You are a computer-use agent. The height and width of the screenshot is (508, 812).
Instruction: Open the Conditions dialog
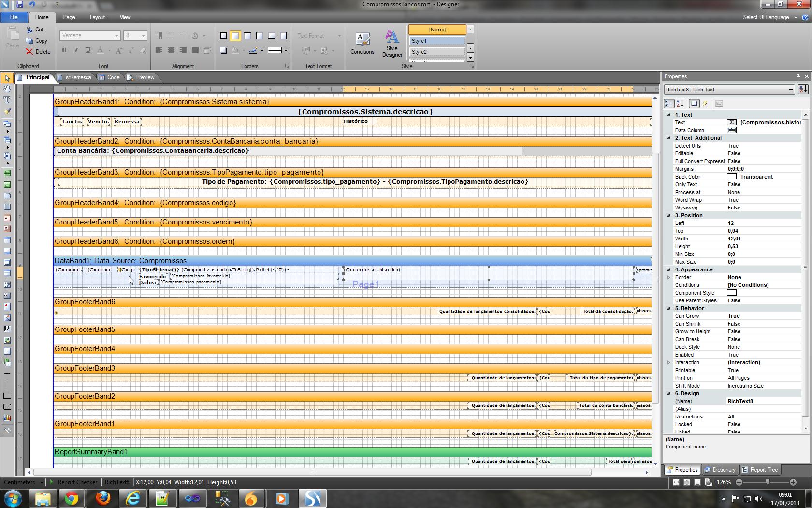point(362,44)
